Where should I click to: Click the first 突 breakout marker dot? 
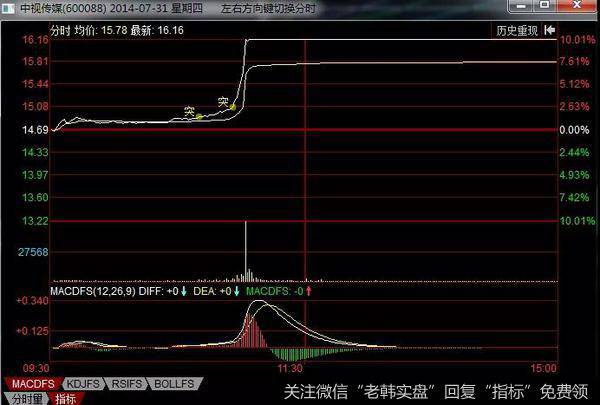pos(199,116)
